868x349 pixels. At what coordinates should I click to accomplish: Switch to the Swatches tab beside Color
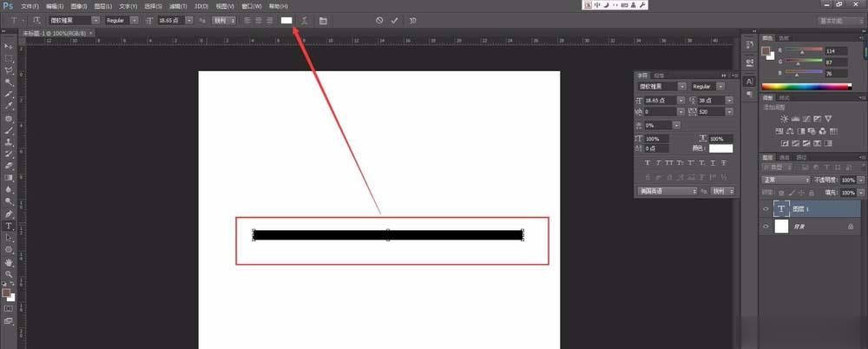coord(783,38)
